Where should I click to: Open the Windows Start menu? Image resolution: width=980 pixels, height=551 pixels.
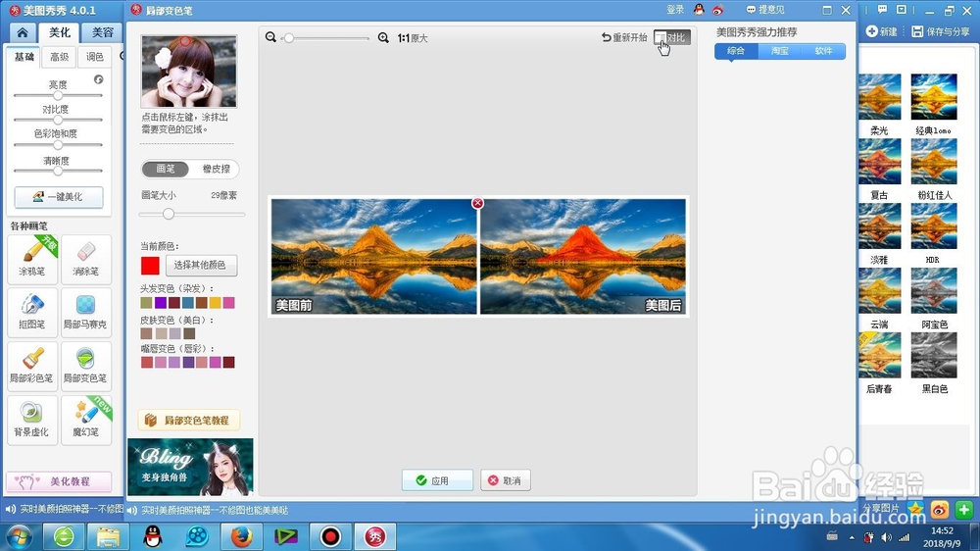(19, 536)
